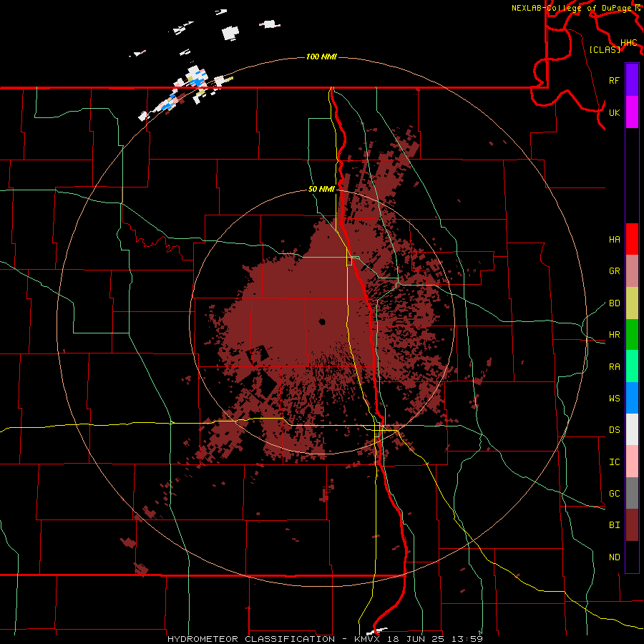Click the bright red HA legend swatch
Screen dimensions: 644x644
[x=632, y=239]
